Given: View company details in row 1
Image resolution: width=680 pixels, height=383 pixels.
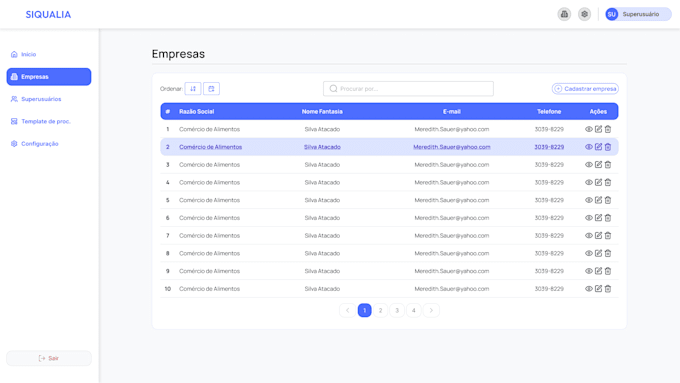Looking at the screenshot, I should tap(588, 129).
